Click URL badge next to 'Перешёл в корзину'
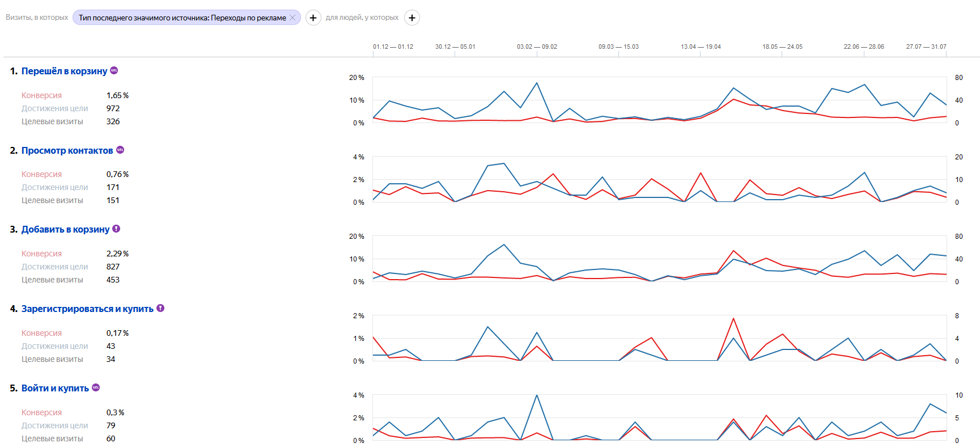 114,70
